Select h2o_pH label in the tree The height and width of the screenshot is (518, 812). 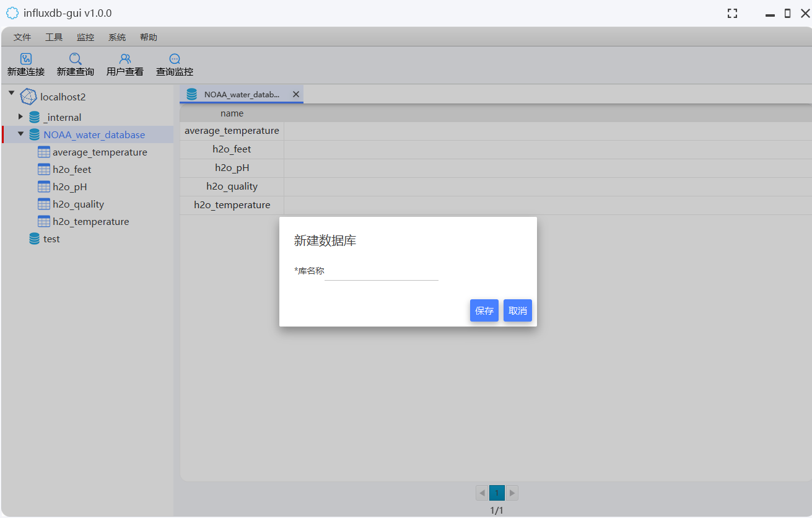(70, 187)
